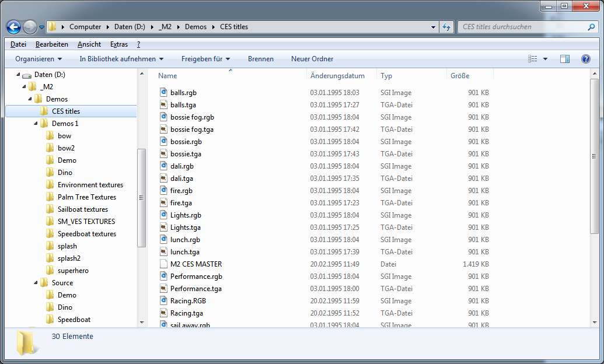Click the blue help icon

(585, 59)
